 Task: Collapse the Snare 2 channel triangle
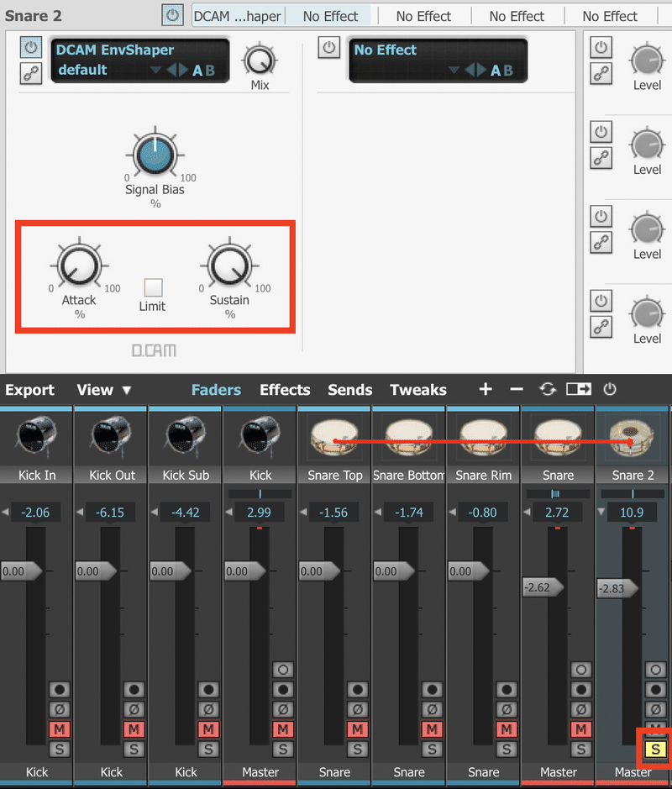[601, 512]
